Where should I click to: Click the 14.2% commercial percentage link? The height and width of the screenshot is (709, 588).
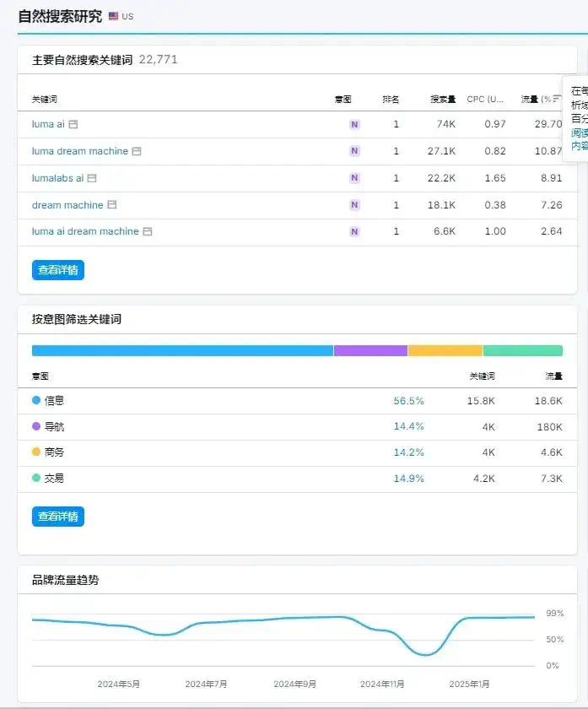pos(408,452)
